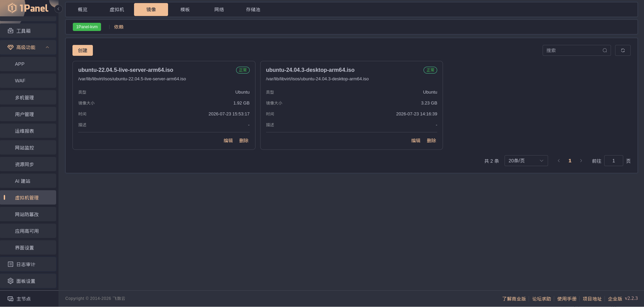Click timestamp 2026-07-23 14:16:39
The image size is (644, 307).
click(417, 114)
